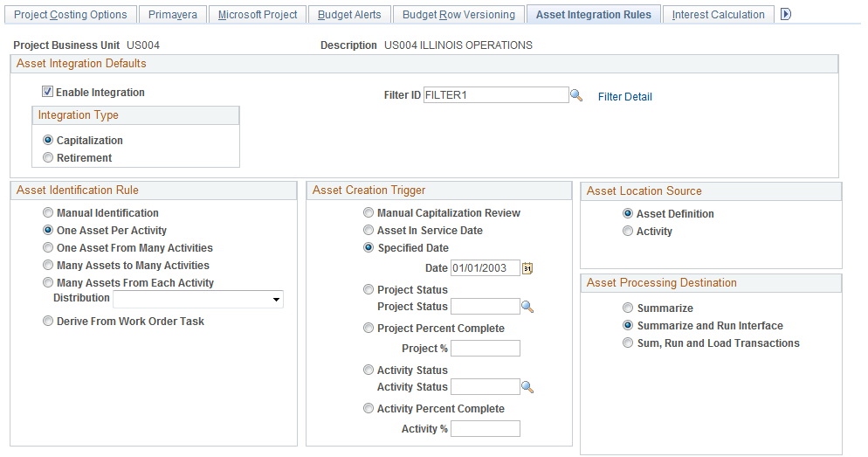The image size is (868, 457).
Task: Open the Distribution dropdown
Action: click(198, 299)
